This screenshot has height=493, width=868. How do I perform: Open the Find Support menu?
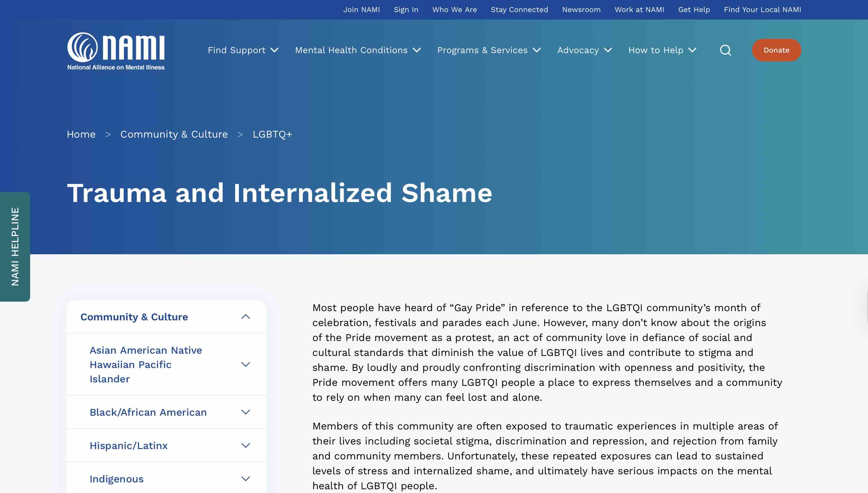point(237,50)
